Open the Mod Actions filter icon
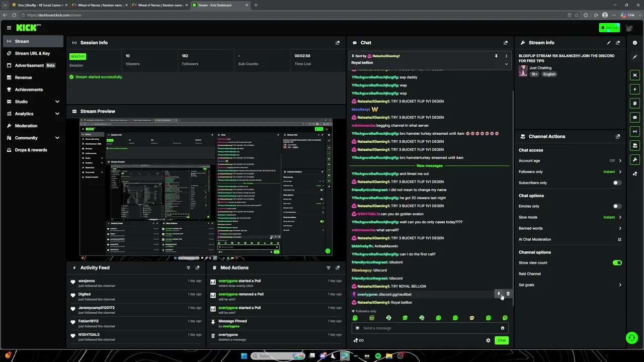Viewport: 644px width, 362px height. click(x=329, y=267)
